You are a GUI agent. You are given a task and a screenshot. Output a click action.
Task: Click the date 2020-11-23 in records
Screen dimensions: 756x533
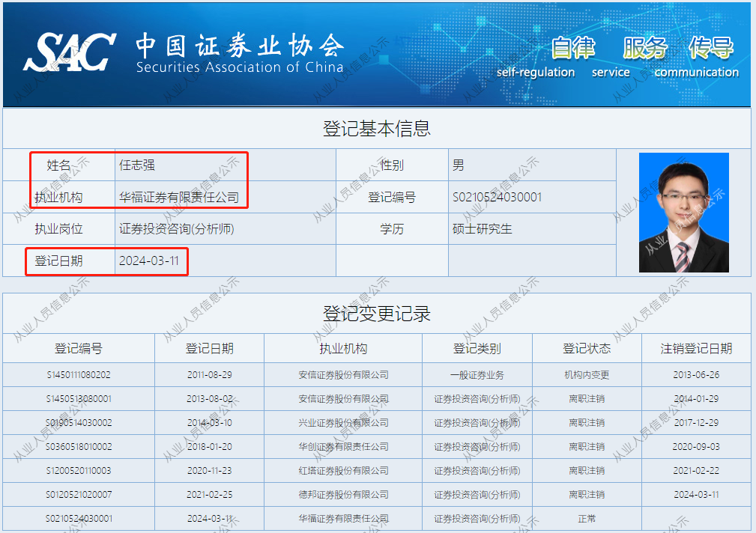point(209,471)
